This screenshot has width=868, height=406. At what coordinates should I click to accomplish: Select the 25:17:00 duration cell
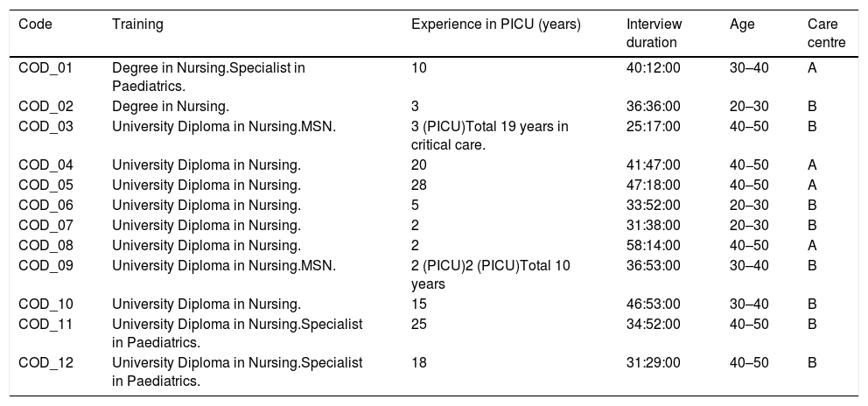[653, 126]
